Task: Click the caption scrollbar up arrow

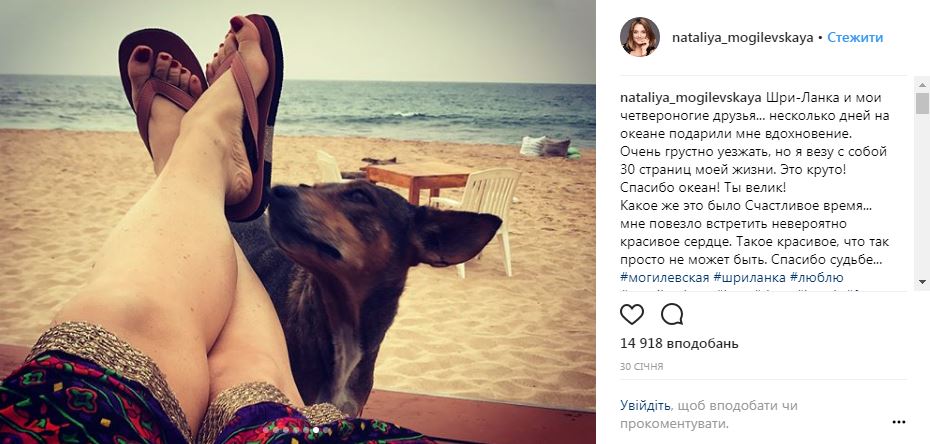Action: [922, 84]
